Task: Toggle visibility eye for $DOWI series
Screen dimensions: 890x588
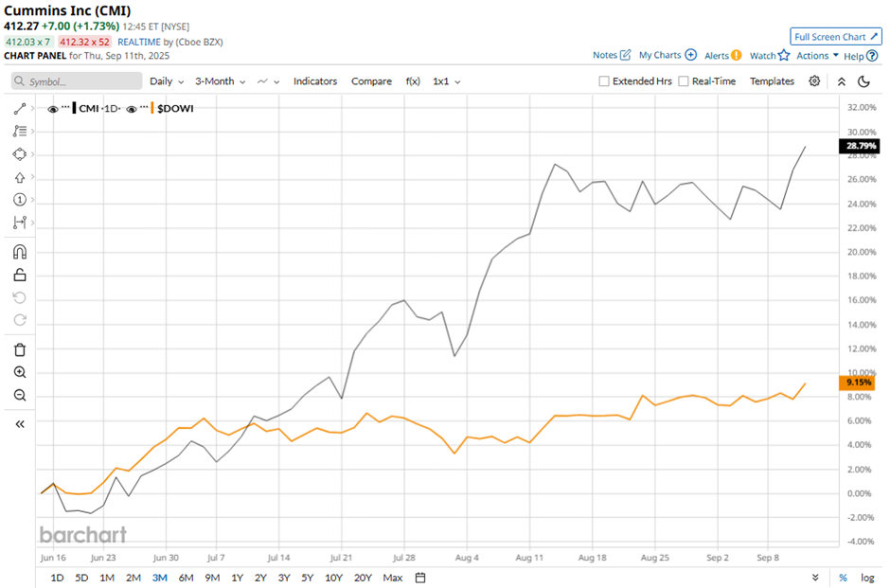Action: pos(131,109)
